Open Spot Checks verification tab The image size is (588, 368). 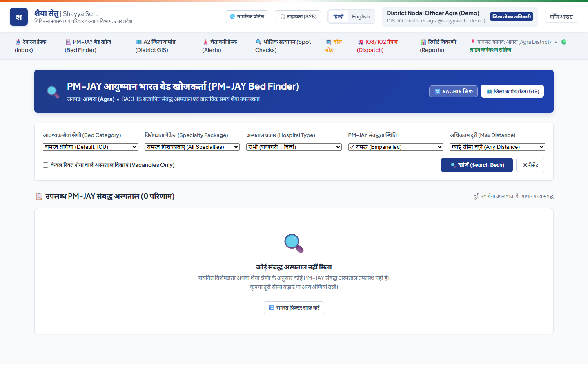click(x=283, y=46)
